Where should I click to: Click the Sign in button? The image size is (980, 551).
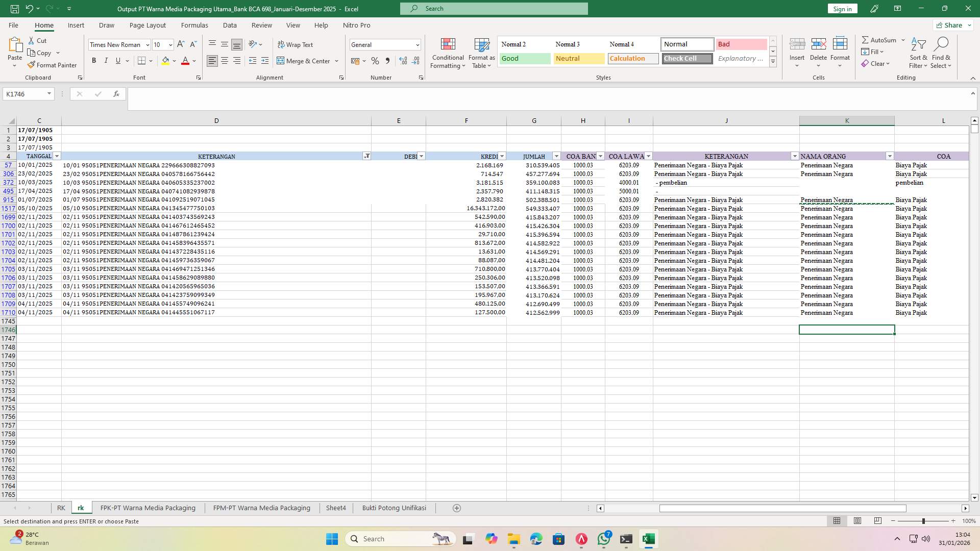click(x=842, y=9)
